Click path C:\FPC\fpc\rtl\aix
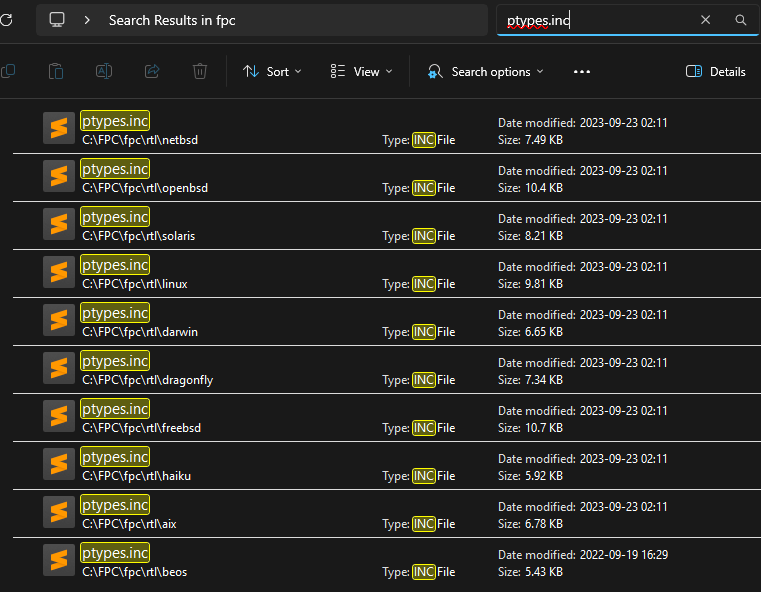The height and width of the screenshot is (592, 761). (130, 525)
